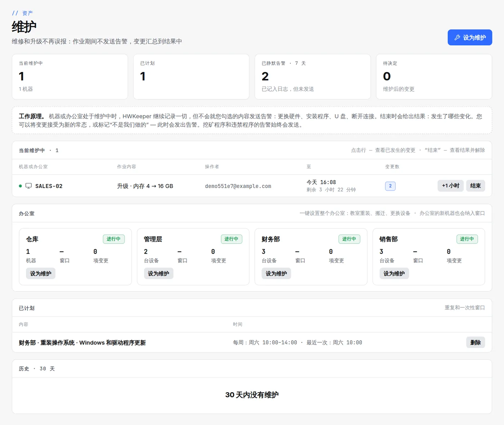The width and height of the screenshot is (504, 425).
Task: Open the 已计划 summary card
Action: 191,77
